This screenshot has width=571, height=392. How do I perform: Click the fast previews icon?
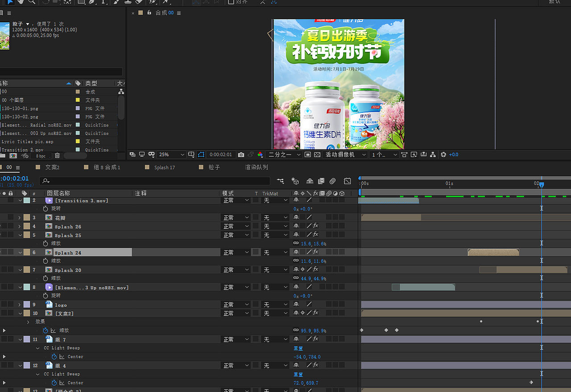pos(414,155)
